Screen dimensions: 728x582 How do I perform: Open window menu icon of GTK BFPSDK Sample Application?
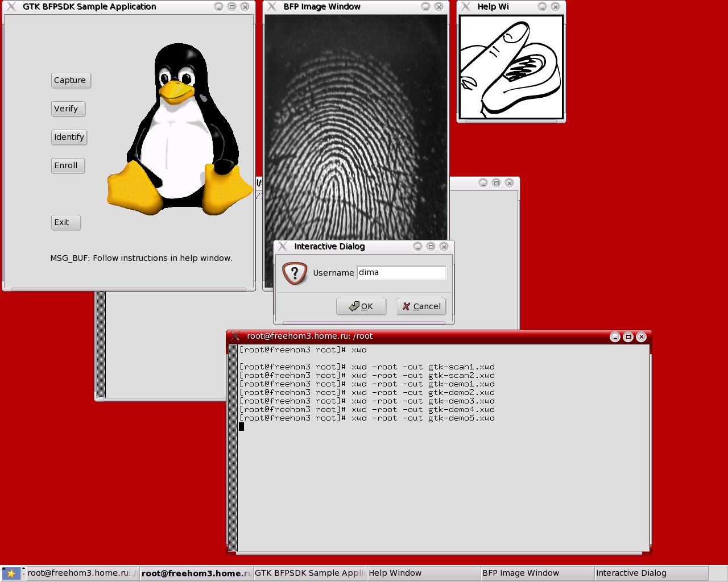(x=11, y=7)
